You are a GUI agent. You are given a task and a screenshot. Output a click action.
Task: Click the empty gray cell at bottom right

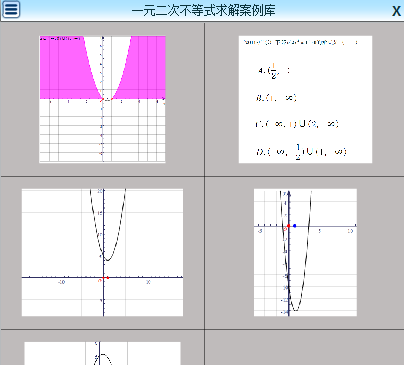[x=304, y=347]
